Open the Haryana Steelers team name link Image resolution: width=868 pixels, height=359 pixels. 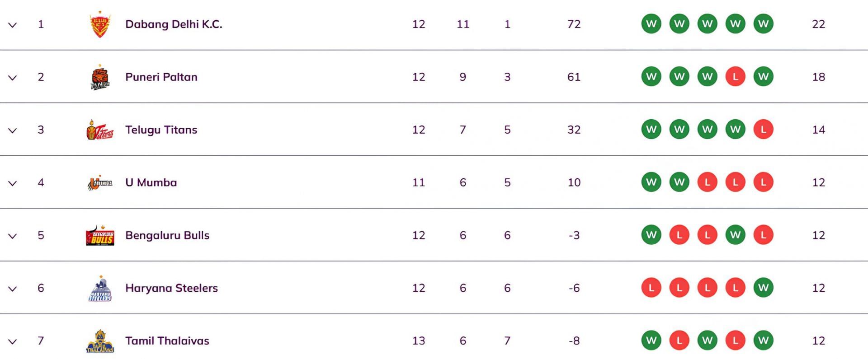point(171,288)
